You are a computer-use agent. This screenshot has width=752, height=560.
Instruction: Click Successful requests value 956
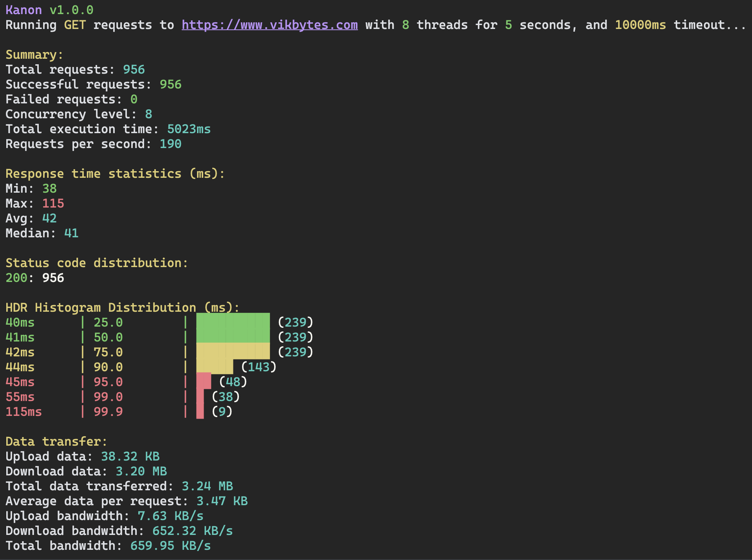pyautogui.click(x=170, y=85)
